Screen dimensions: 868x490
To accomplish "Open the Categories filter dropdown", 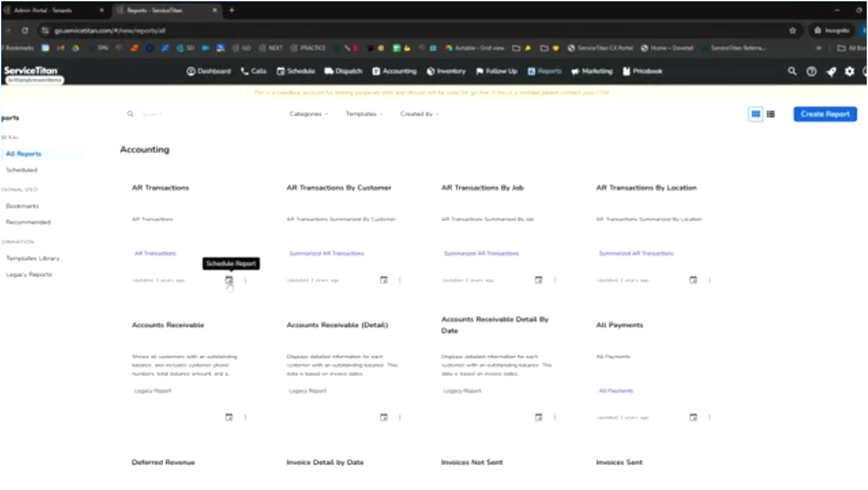I will coord(308,114).
